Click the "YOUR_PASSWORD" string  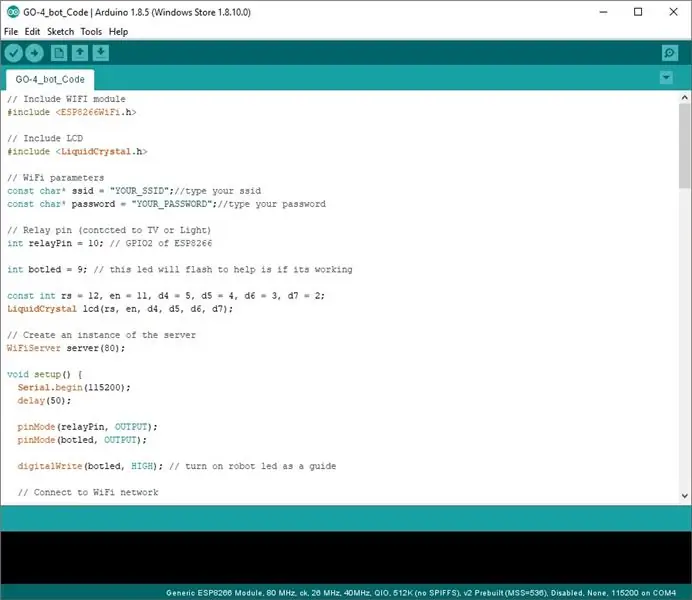pyautogui.click(x=171, y=204)
